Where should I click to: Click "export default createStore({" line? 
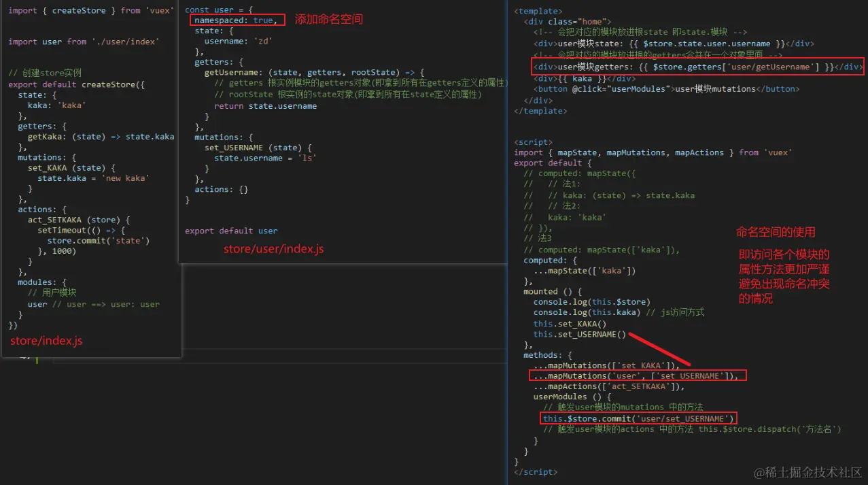click(x=76, y=84)
